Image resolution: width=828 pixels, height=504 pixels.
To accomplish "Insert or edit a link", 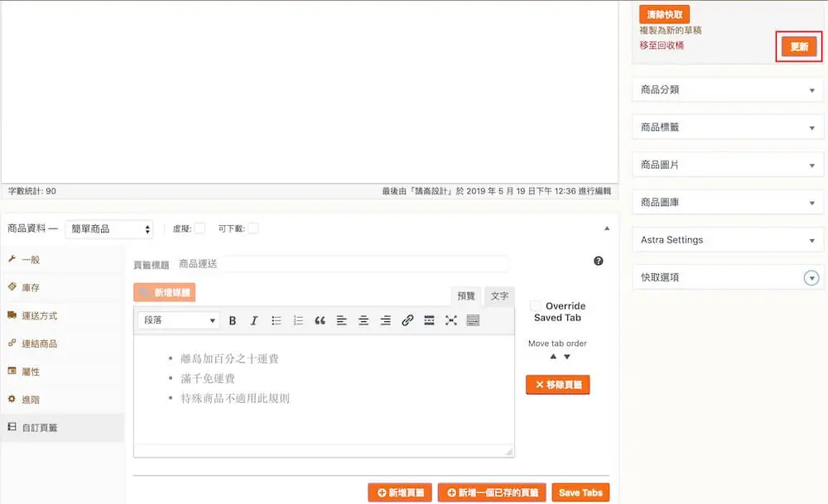I will click(x=407, y=320).
